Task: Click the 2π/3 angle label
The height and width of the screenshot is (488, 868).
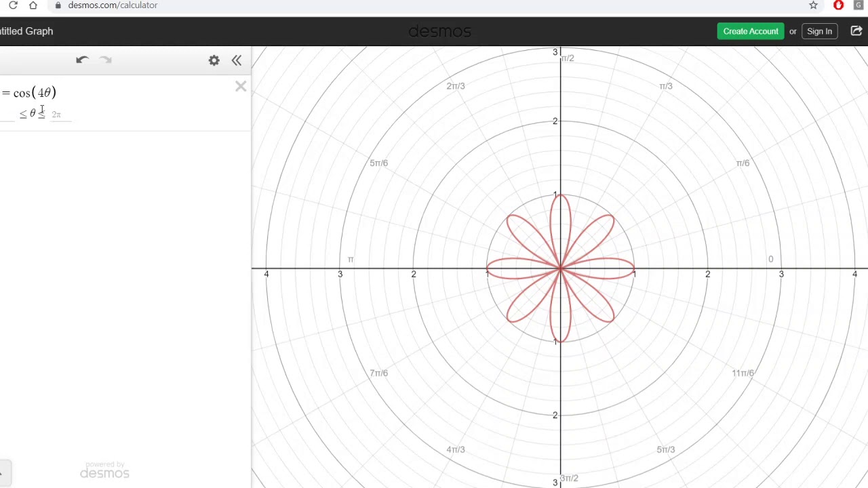Action: [456, 86]
